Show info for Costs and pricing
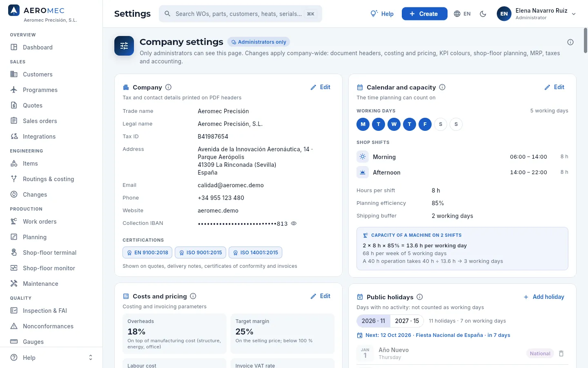This screenshot has width=588, height=368. 193,296
